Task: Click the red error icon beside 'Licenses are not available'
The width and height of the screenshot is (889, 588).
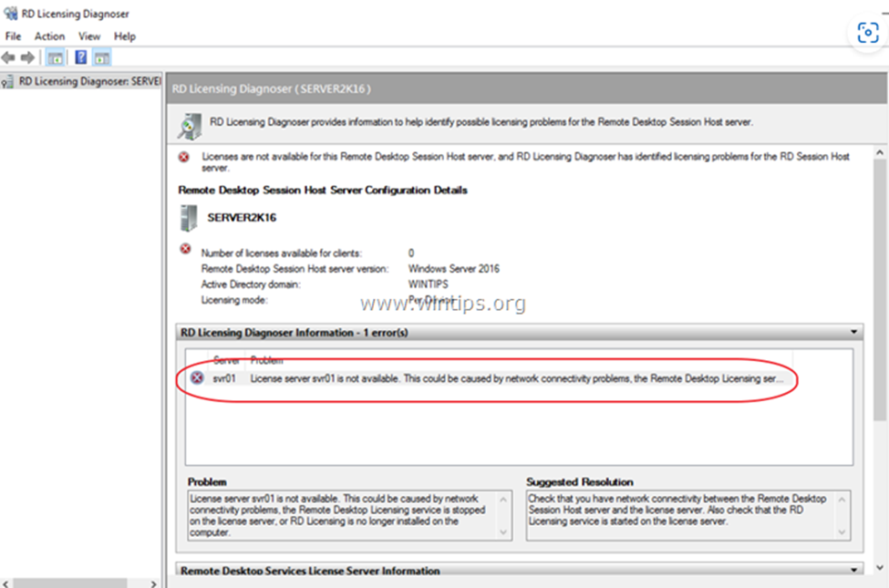Action: (x=183, y=157)
